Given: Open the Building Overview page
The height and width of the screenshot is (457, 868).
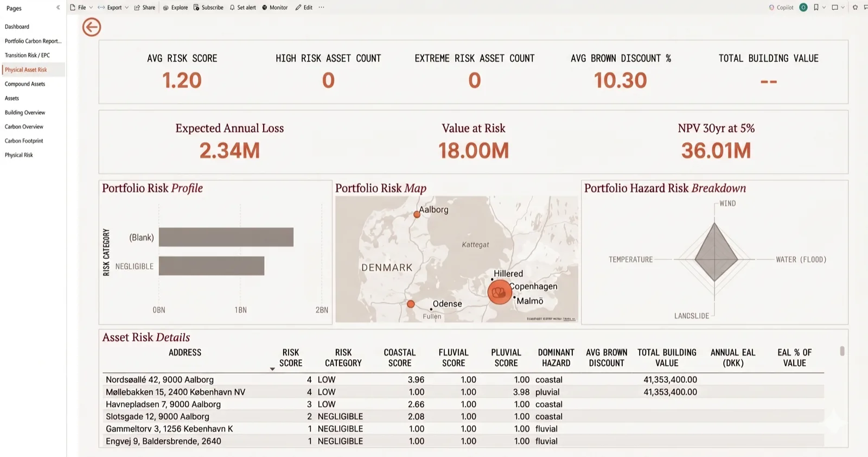Looking at the screenshot, I should (25, 113).
